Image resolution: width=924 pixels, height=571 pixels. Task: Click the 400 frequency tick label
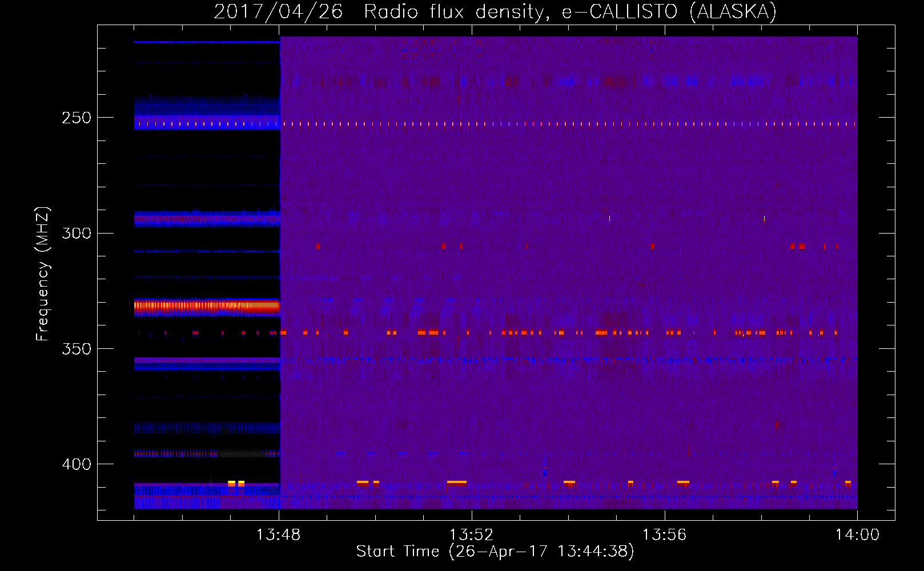(77, 464)
